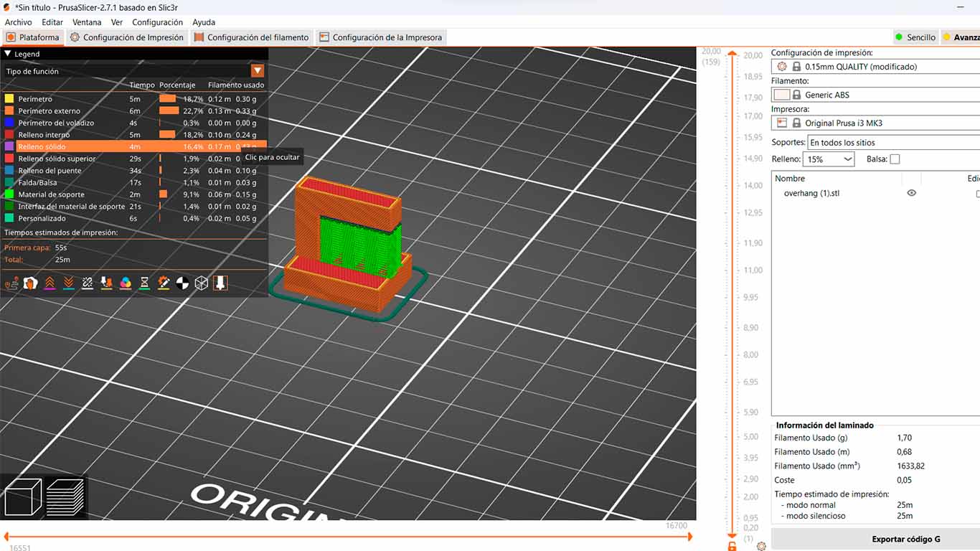The height and width of the screenshot is (551, 980).
Task: Click print settings gear icon beside 0.15mm QUALITY
Action: [x=782, y=67]
